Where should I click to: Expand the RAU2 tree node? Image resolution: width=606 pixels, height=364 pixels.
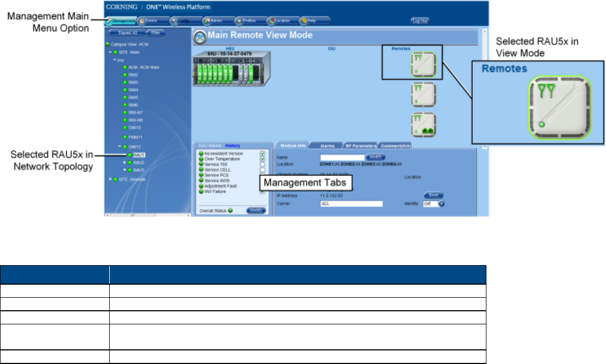(x=124, y=162)
